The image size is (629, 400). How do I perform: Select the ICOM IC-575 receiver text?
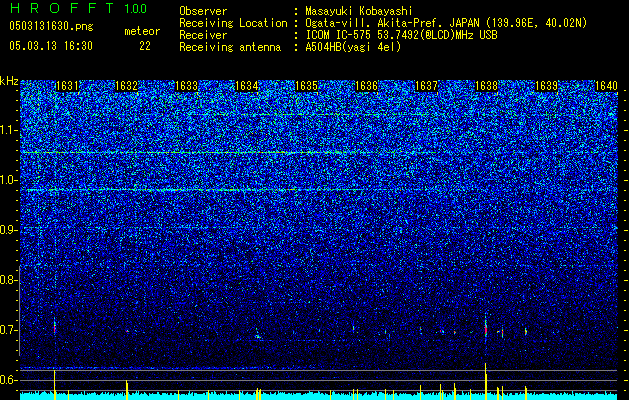pos(401,35)
